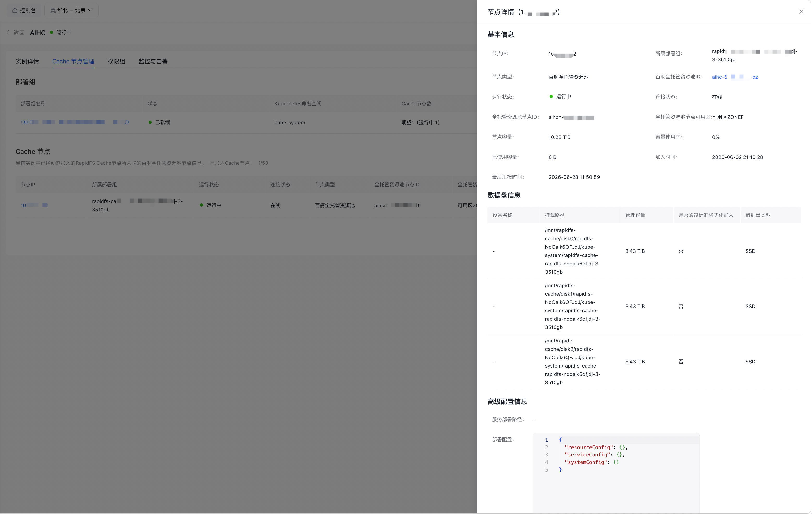This screenshot has height=514, width=812.
Task: Click the disk0 mount path cell
Action: 573,251
